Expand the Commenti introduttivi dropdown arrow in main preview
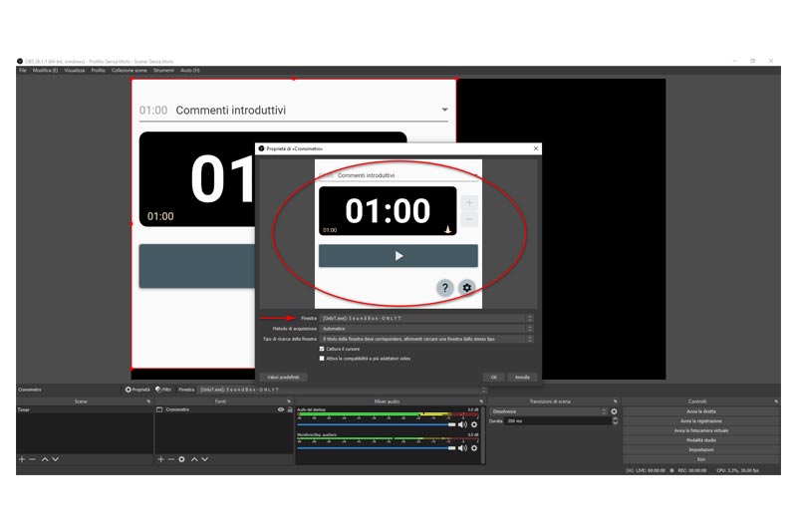This screenshot has width=797, height=532. (444, 110)
